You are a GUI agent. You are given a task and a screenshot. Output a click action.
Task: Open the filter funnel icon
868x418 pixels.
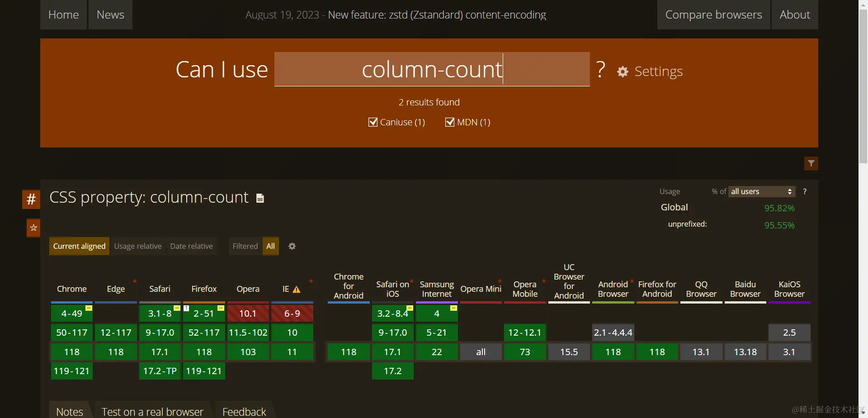811,163
